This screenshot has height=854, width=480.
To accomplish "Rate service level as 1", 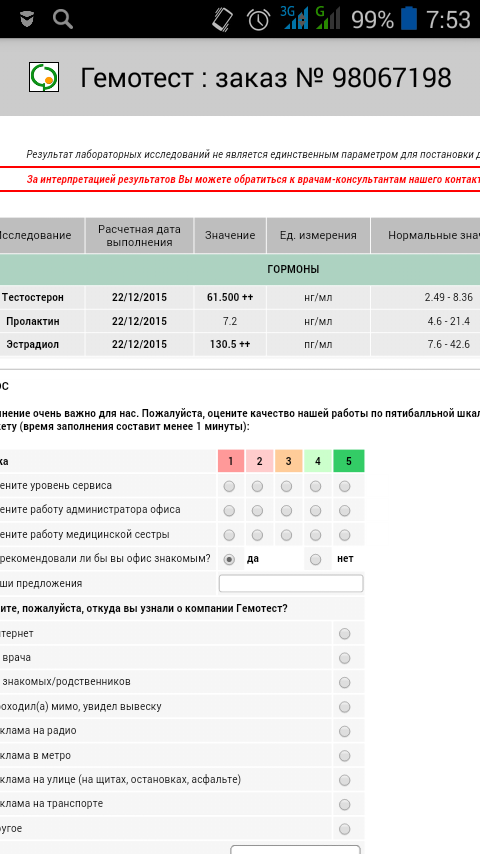I will pyautogui.click(x=229, y=486).
